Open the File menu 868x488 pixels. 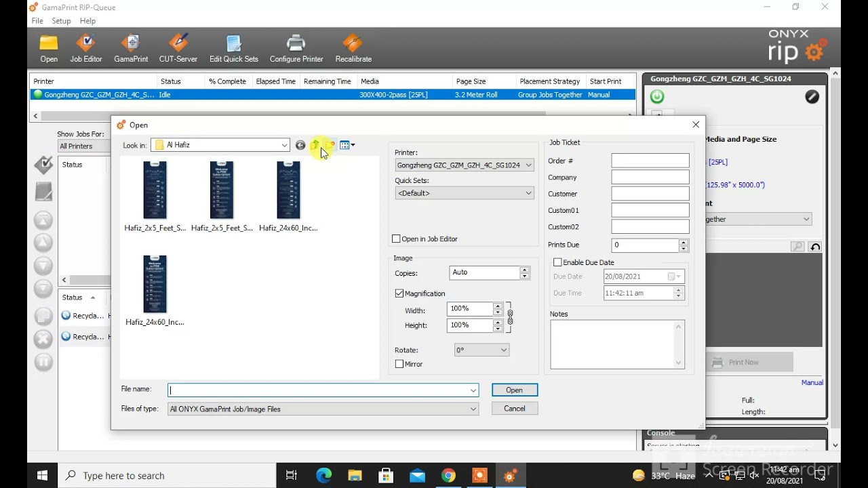37,21
